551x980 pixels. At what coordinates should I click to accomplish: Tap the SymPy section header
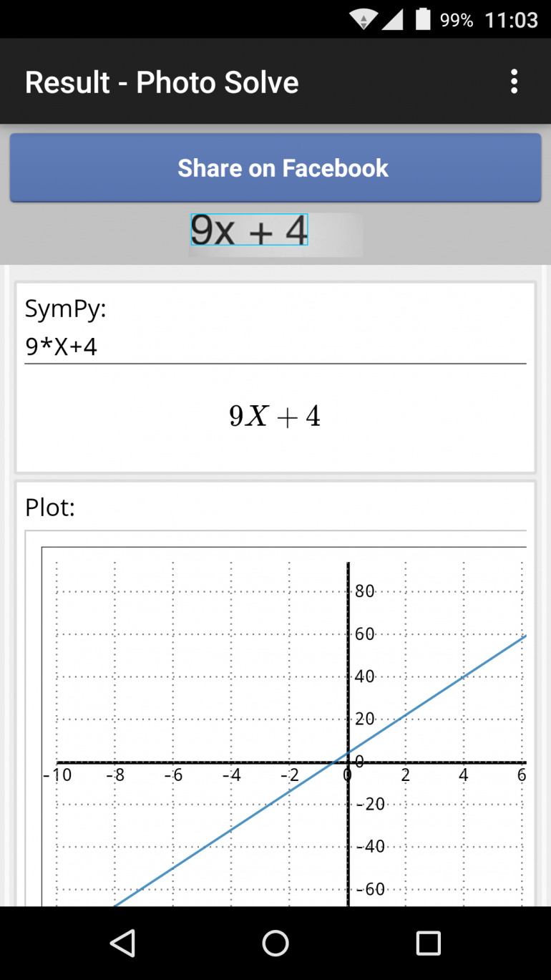pyautogui.click(x=65, y=309)
